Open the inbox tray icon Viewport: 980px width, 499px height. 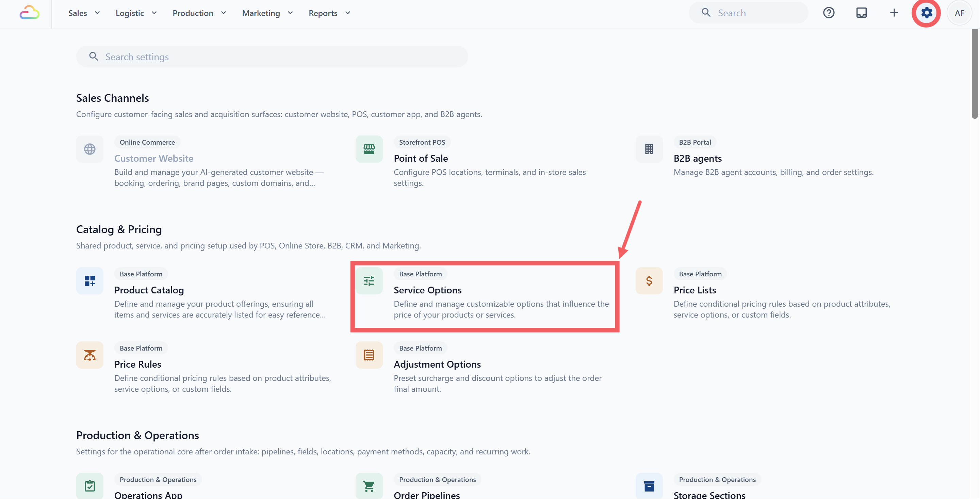pos(861,13)
